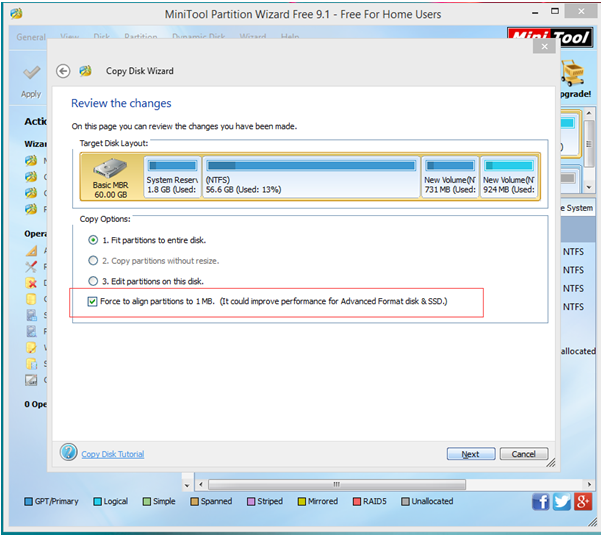Click the horizontal scrollbar left arrow

(x=201, y=484)
